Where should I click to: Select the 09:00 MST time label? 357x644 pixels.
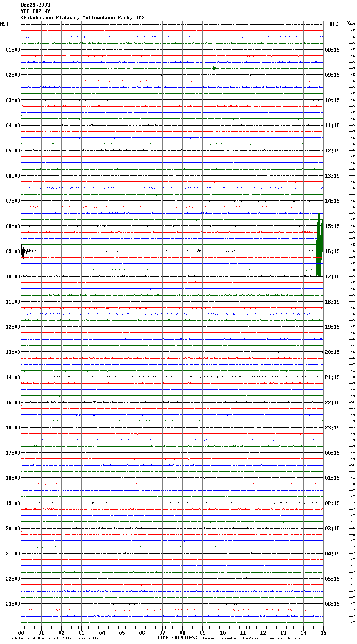13,251
